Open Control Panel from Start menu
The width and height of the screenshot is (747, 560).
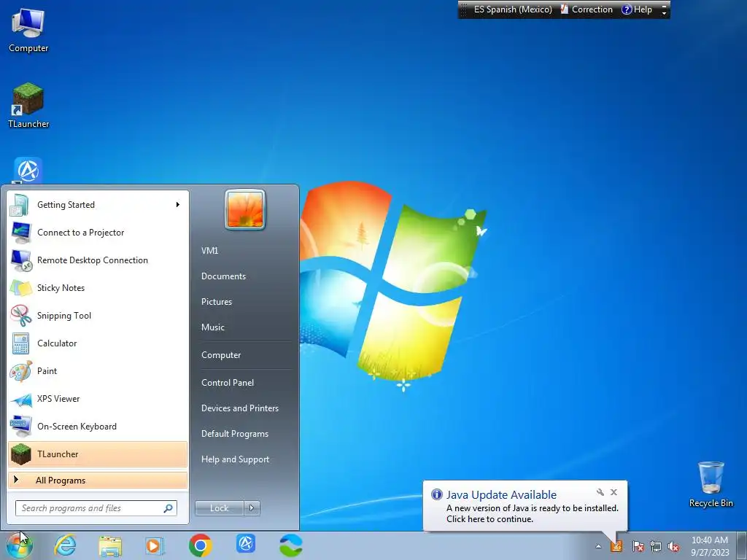click(228, 383)
